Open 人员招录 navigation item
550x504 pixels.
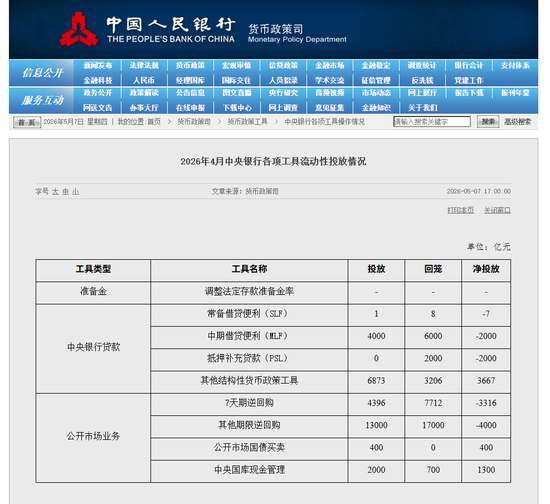click(x=283, y=80)
